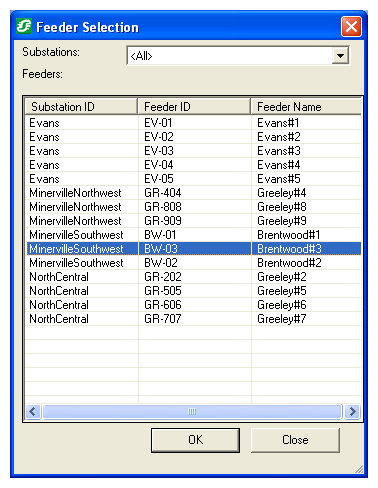Click feeder name Greeley#9
Image resolution: width=378 pixels, height=488 pixels.
(x=282, y=221)
